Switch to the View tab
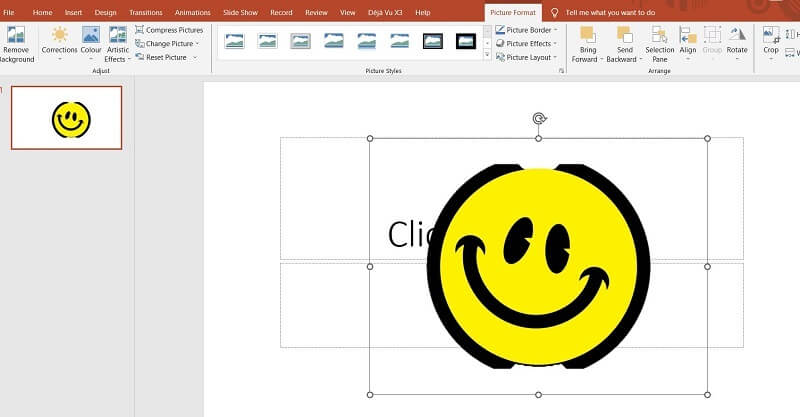The width and height of the screenshot is (800, 417). click(x=347, y=12)
